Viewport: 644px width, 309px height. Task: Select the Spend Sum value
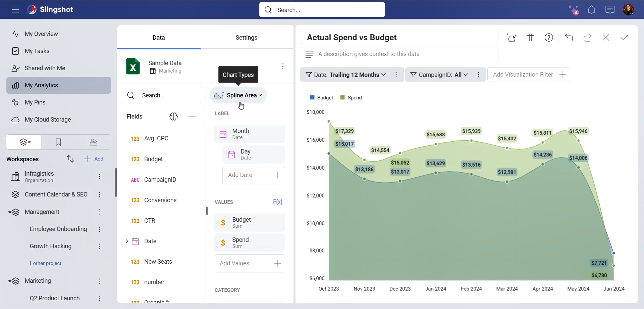(250, 242)
